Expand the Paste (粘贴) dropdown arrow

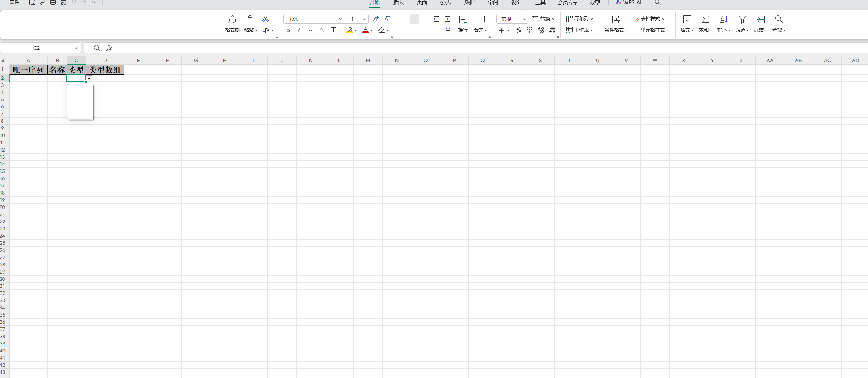[x=256, y=30]
